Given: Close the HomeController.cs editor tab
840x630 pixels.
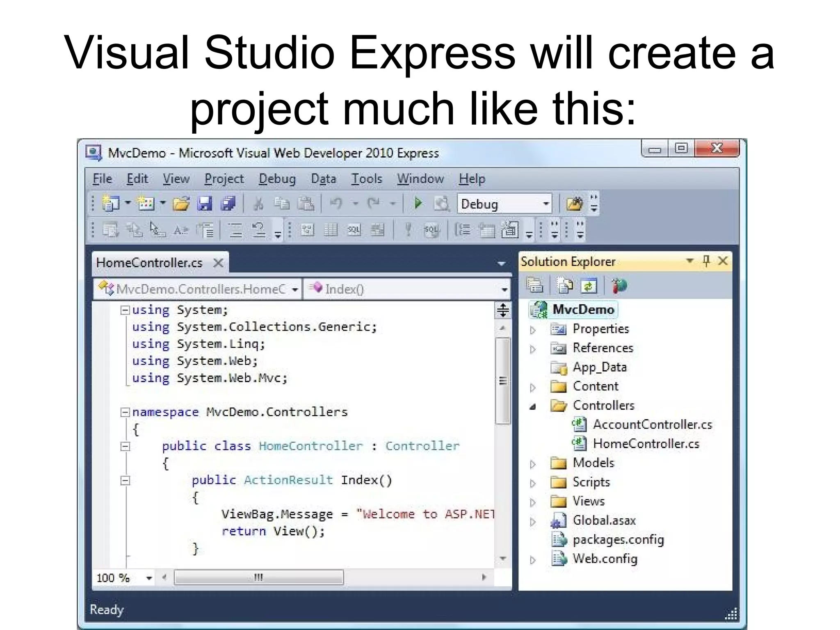Looking at the screenshot, I should click(219, 263).
